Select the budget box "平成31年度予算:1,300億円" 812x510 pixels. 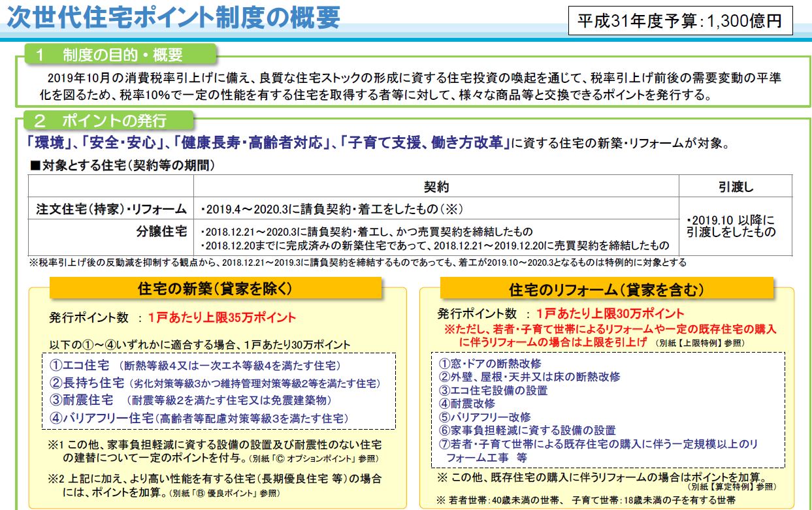[x=679, y=21]
